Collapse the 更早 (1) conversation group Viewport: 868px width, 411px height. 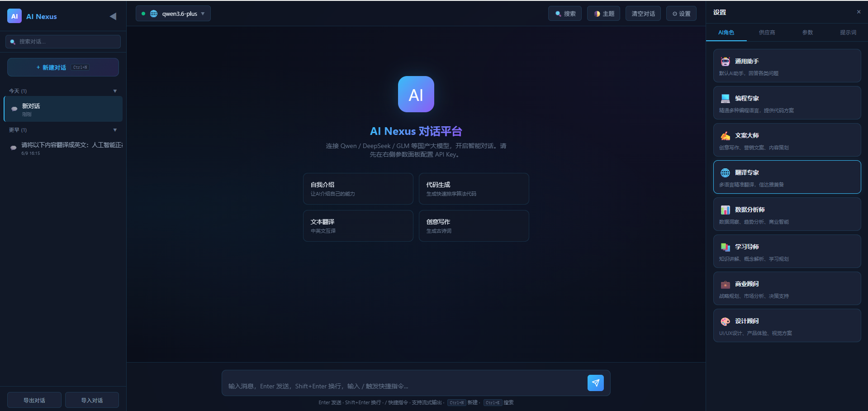point(115,130)
